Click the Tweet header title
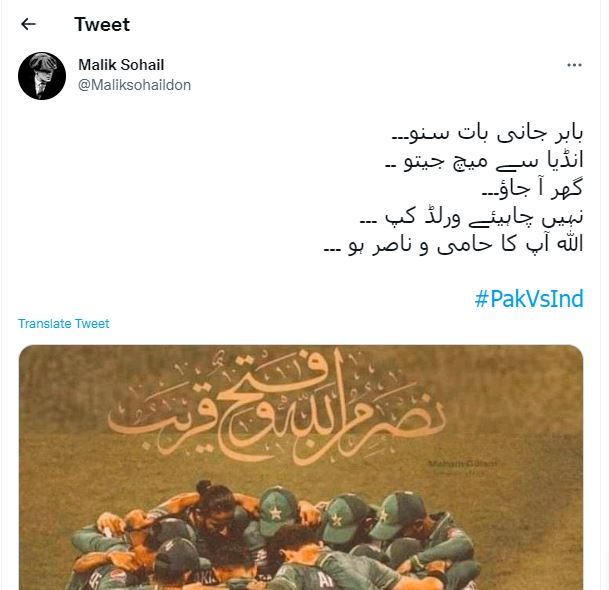This screenshot has height=590, width=609. (x=102, y=24)
